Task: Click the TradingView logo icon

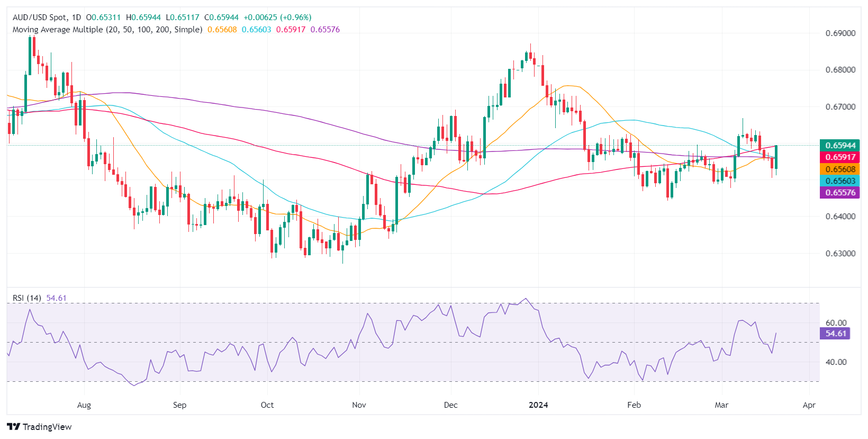Action: pos(14,427)
